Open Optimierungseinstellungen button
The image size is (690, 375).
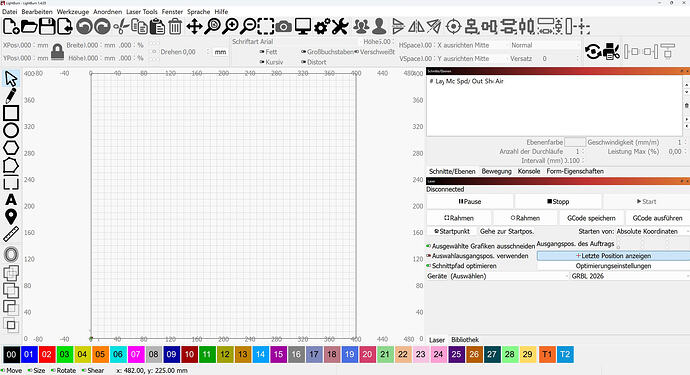[x=613, y=266]
